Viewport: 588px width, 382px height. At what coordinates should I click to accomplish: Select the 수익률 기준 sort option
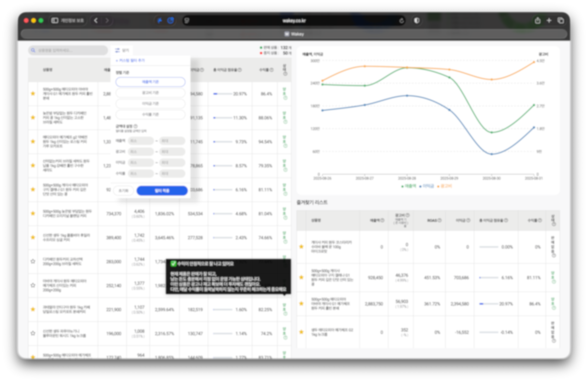pyautogui.click(x=150, y=114)
